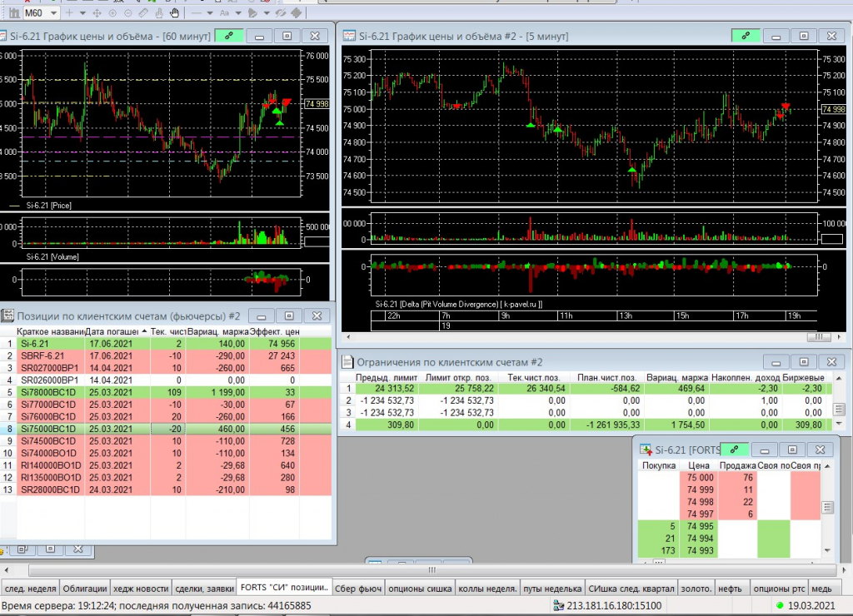Click the 60-minute chart window title icon
Screen dimensions: 853x616
click(x=3, y=36)
